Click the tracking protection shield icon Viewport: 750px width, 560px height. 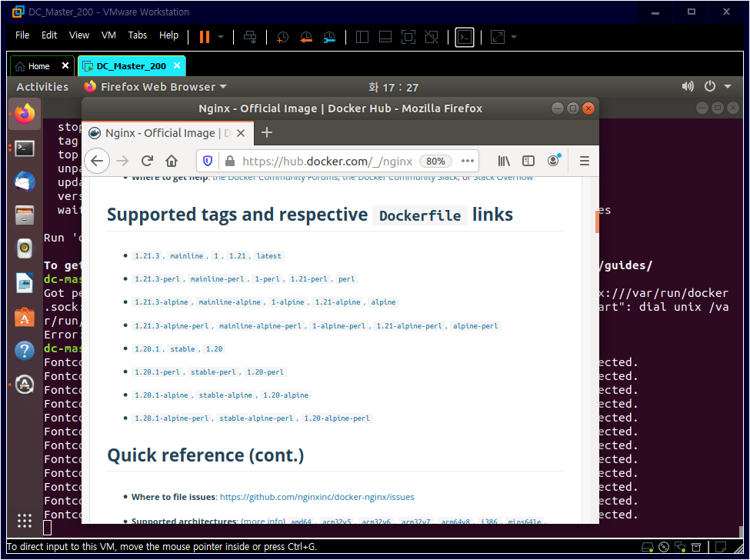coord(208,162)
